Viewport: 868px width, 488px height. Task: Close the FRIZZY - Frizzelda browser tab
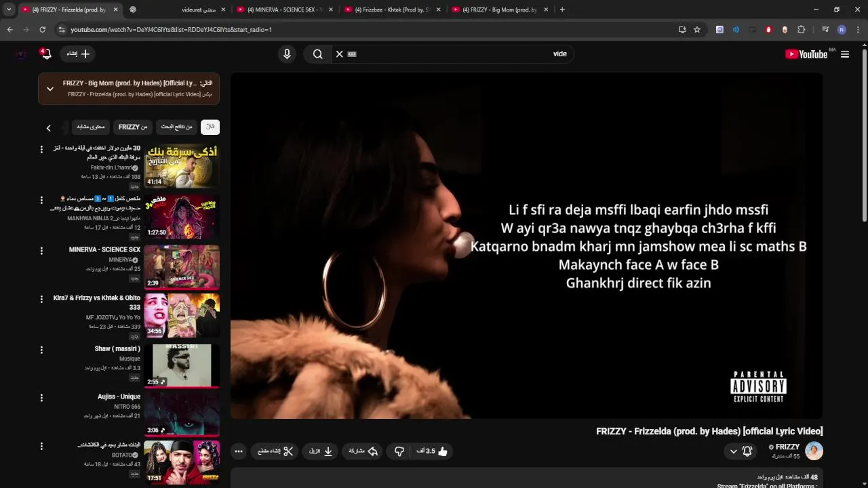115,9
